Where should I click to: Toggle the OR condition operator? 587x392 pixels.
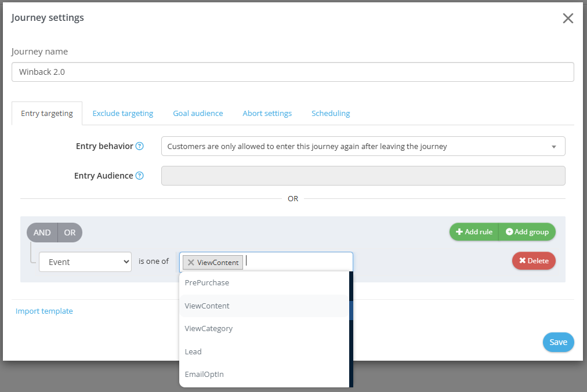point(70,233)
